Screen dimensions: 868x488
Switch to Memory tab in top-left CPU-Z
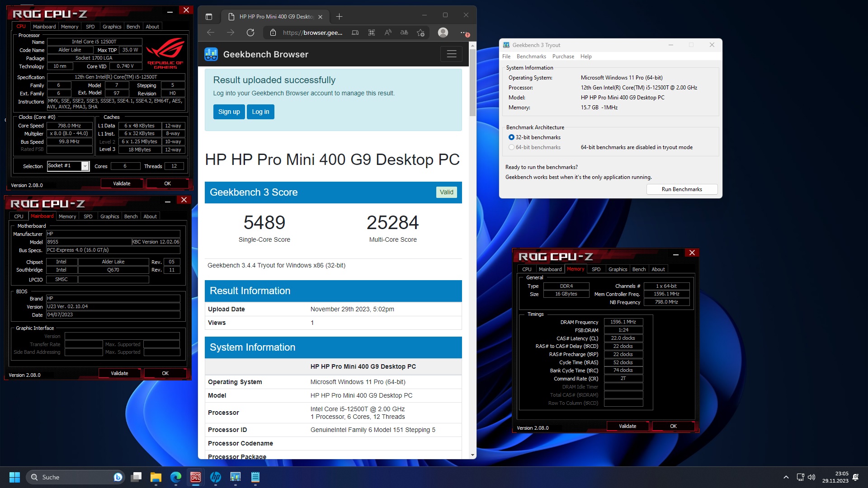coord(70,27)
